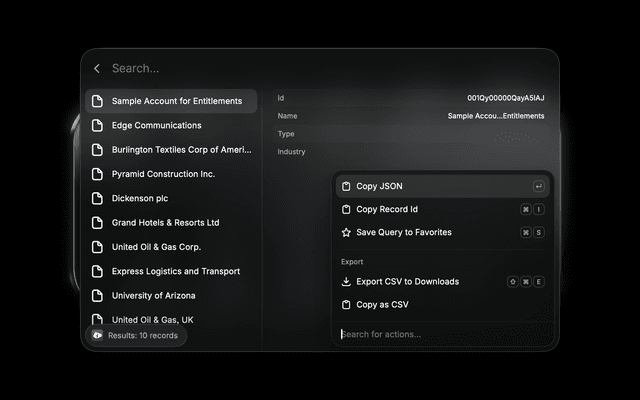The height and width of the screenshot is (400, 640).
Task: Select University of Arizona record
Action: (171, 296)
